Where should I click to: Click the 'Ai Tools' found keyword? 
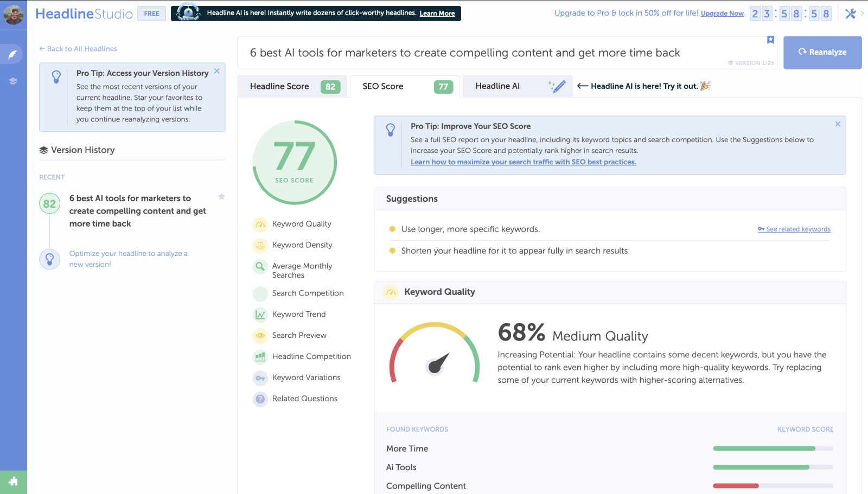pyautogui.click(x=401, y=467)
